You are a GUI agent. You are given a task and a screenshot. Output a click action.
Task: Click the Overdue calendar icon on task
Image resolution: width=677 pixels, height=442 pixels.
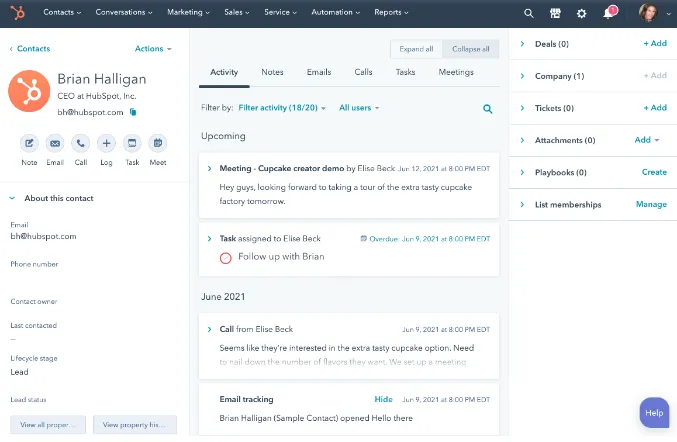tap(364, 239)
